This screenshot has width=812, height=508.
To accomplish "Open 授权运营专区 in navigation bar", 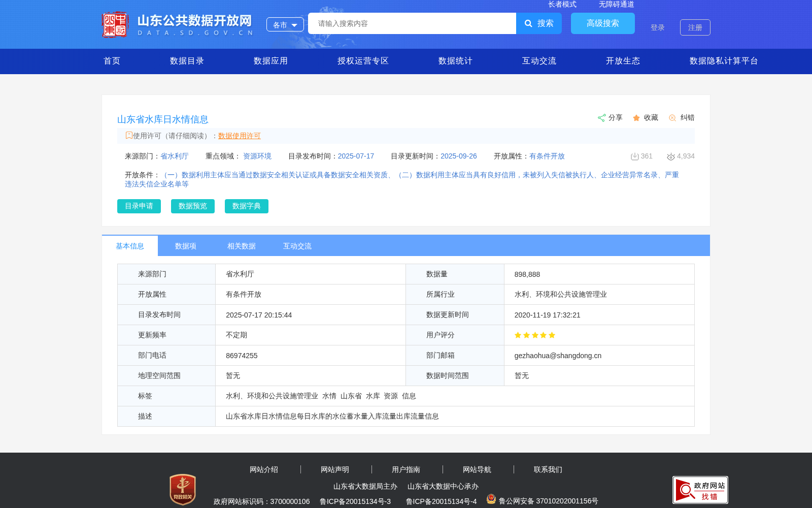I will click(x=363, y=61).
